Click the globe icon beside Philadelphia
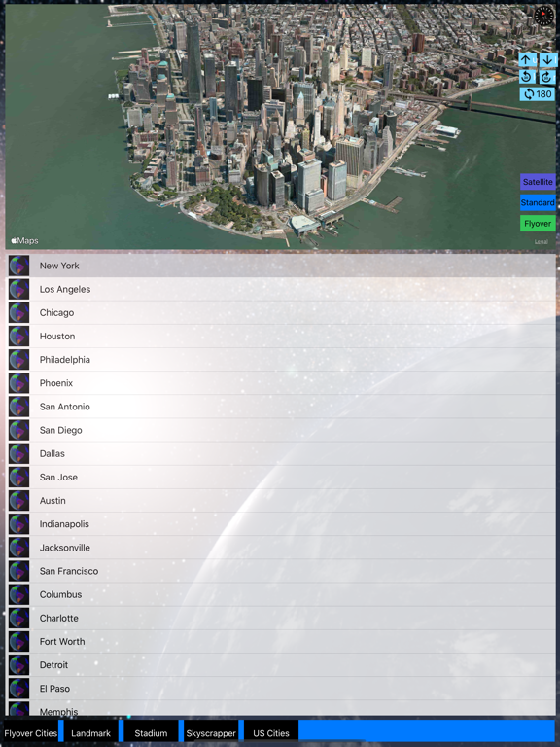560x747 pixels. click(19, 360)
